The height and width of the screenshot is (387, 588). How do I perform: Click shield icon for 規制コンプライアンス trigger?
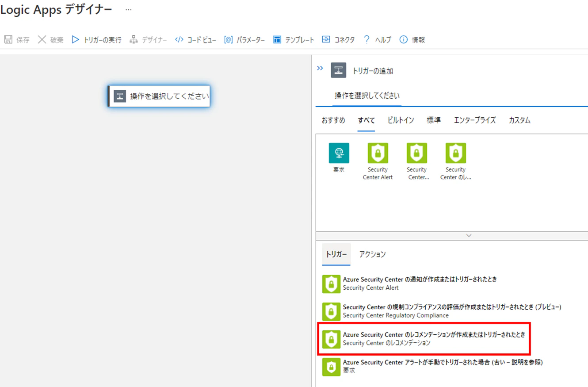click(331, 311)
